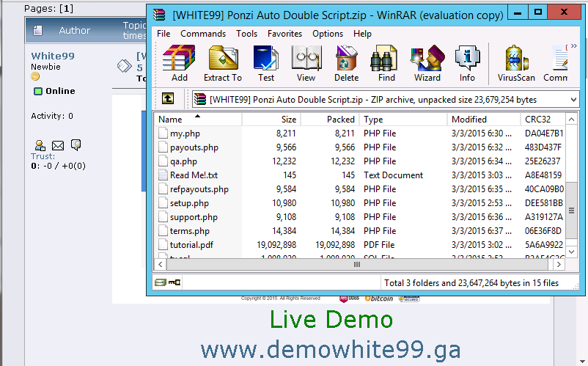Sort files by Packed column
Viewport: 588px width, 366px height.
330,120
